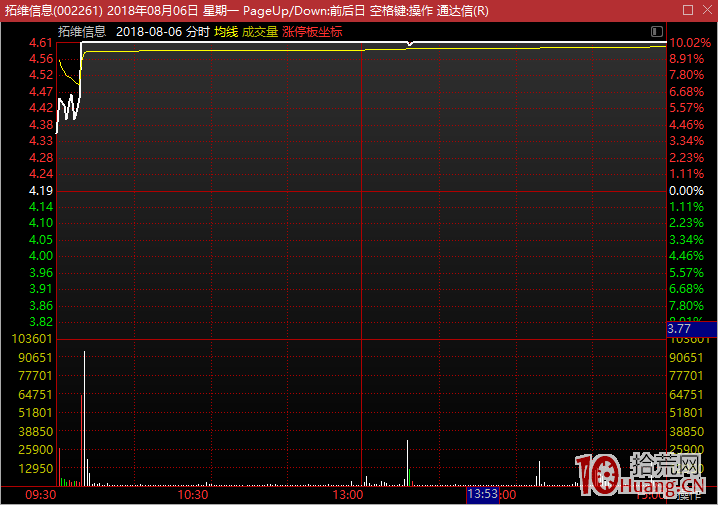Click the 13:53 time cursor marker
The height and width of the screenshot is (505, 718).
(x=483, y=494)
